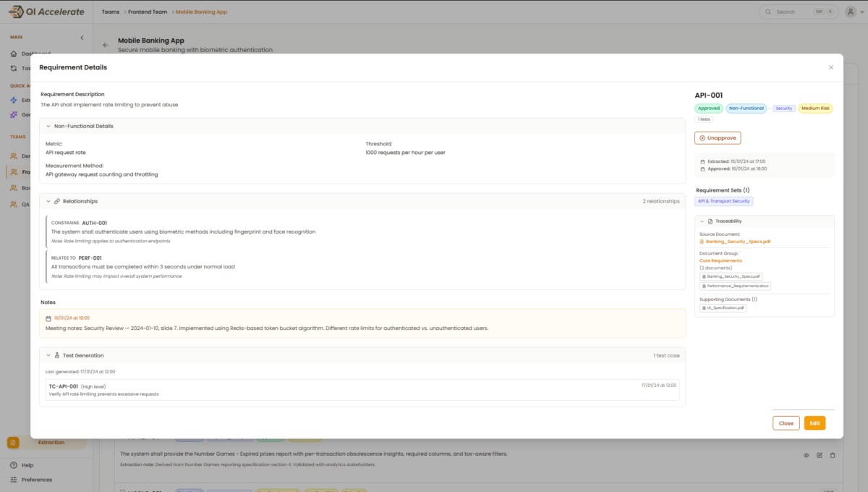Click the Help icon in the sidebar

pos(14,465)
